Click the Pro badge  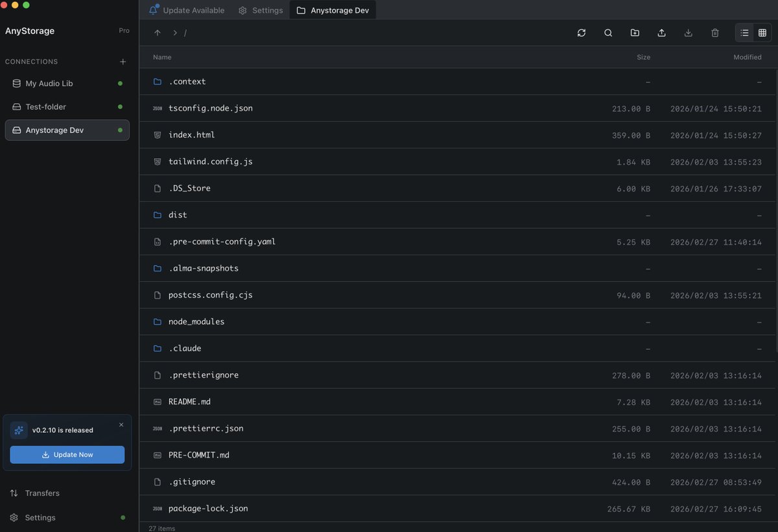tap(124, 30)
